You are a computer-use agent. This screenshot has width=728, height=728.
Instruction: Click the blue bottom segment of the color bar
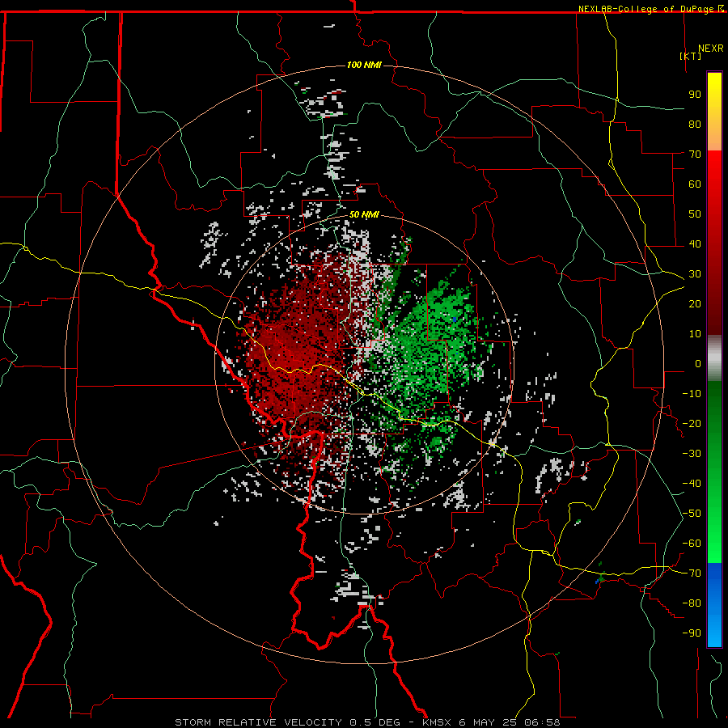(714, 604)
